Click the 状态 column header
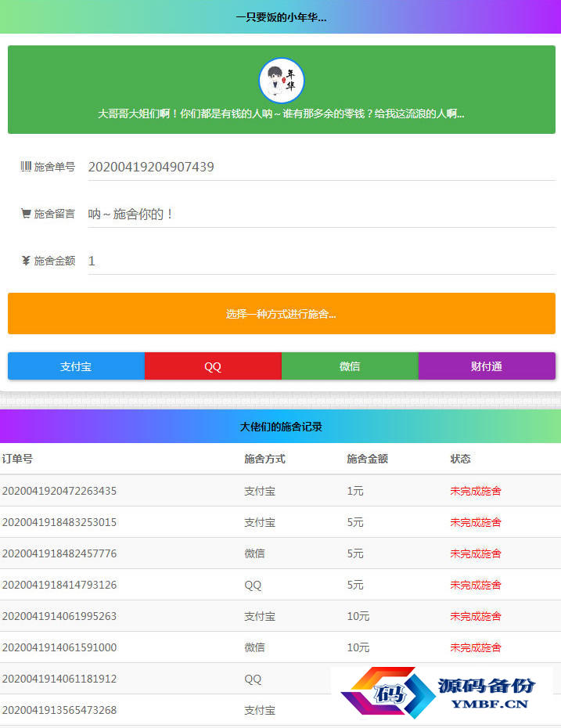 (x=460, y=459)
